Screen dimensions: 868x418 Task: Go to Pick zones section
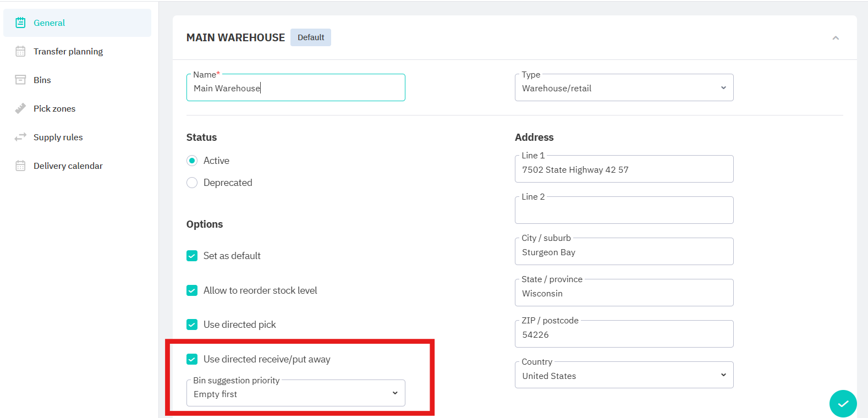pyautogui.click(x=54, y=108)
